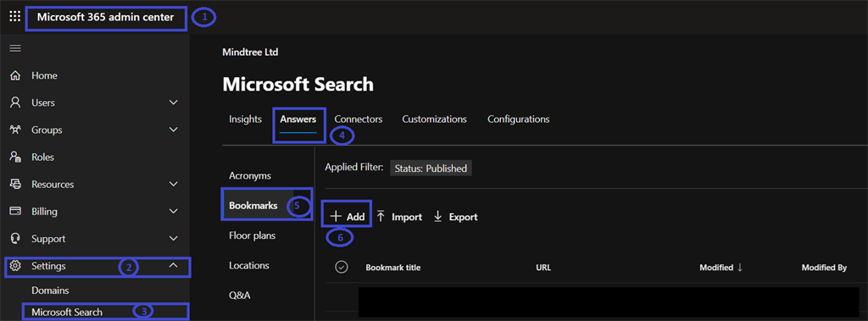Open the app launcher waffle icon
Screen dimensions: 868x321
click(15, 16)
